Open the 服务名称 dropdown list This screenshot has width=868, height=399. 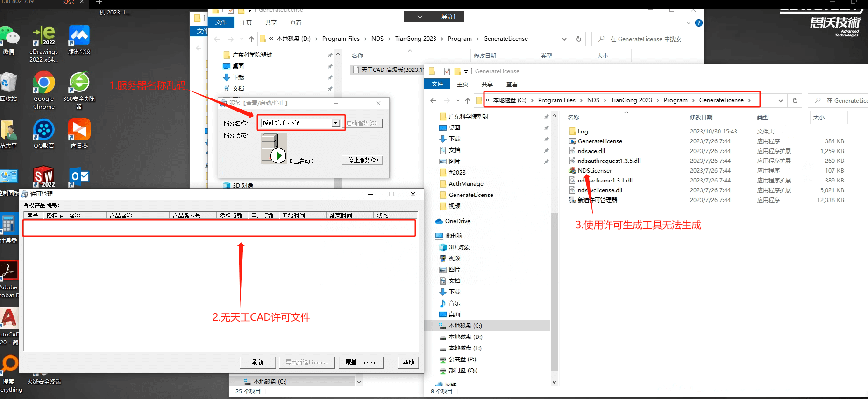335,123
